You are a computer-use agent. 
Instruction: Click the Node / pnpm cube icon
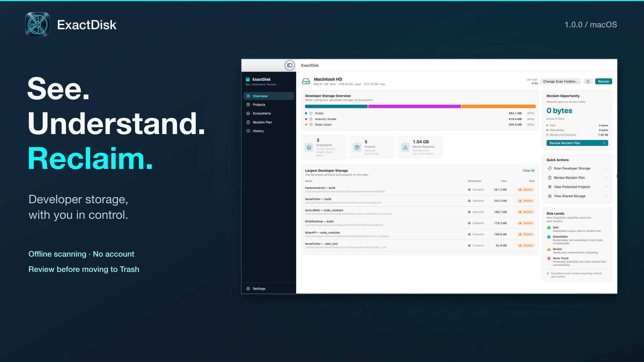[x=311, y=125]
